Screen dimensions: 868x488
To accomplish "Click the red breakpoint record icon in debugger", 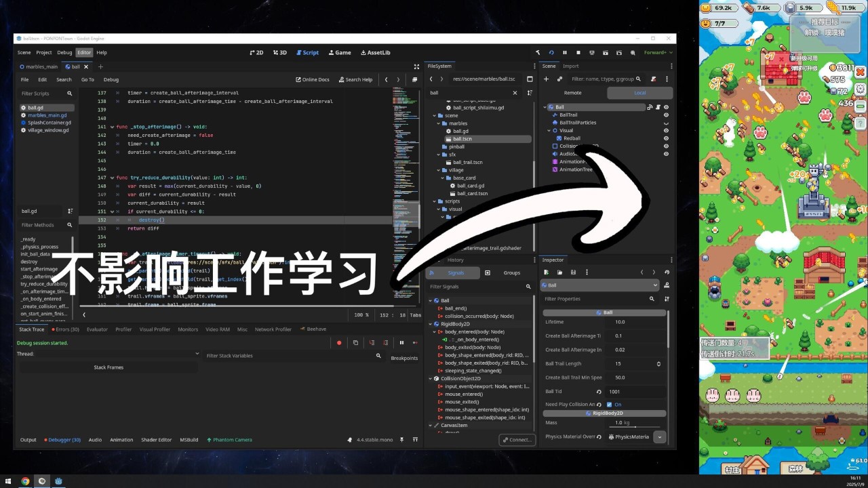I will pos(339,343).
